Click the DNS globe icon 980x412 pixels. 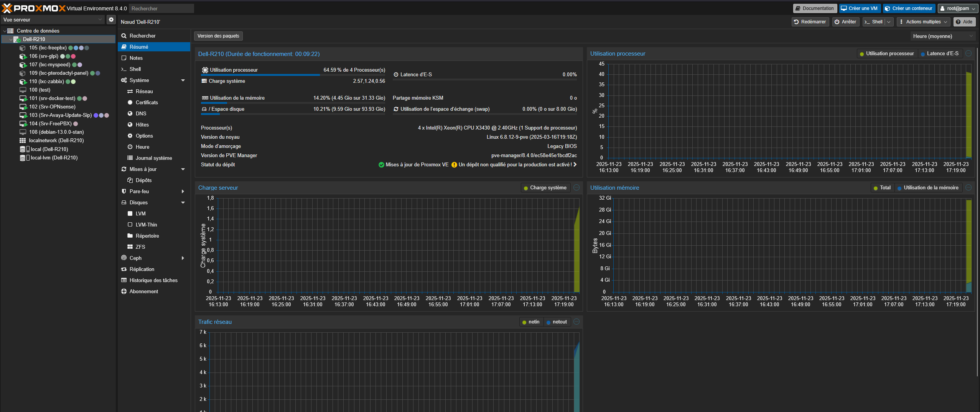(x=130, y=113)
